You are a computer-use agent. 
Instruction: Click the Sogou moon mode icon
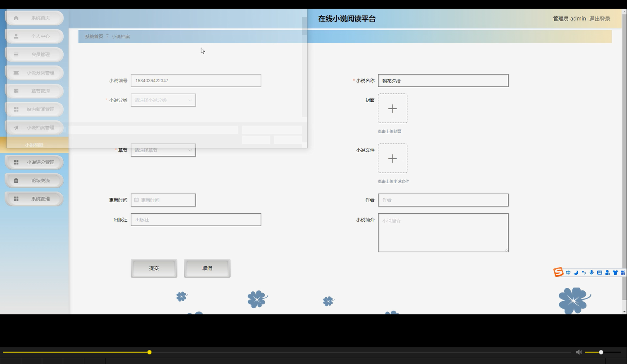(576, 273)
